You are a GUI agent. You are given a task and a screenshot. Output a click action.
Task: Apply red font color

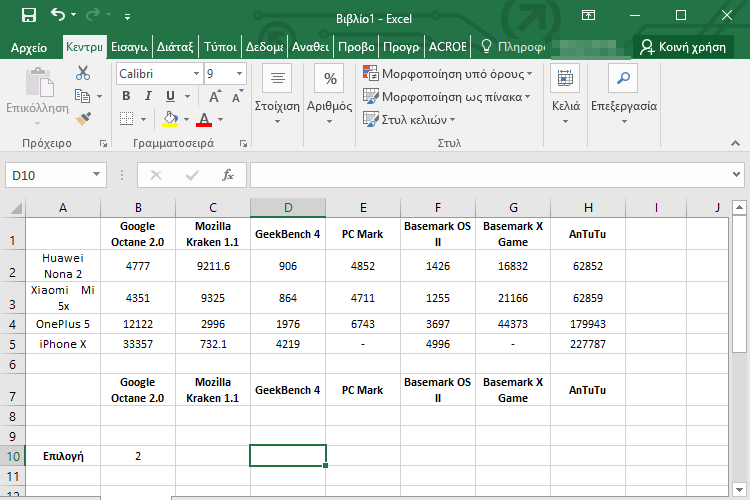(x=204, y=119)
